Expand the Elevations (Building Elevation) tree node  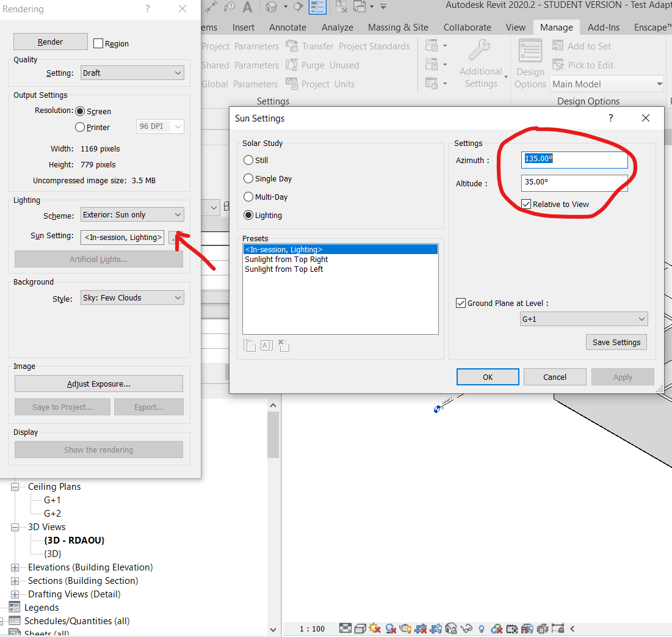tap(14, 567)
